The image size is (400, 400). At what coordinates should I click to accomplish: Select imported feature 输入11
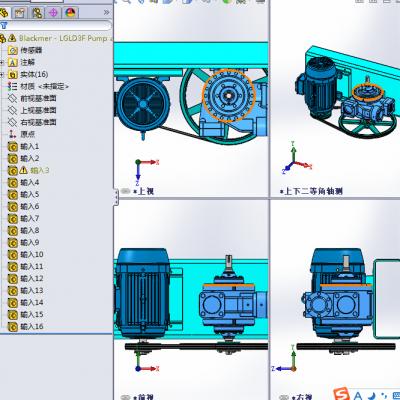point(32,266)
